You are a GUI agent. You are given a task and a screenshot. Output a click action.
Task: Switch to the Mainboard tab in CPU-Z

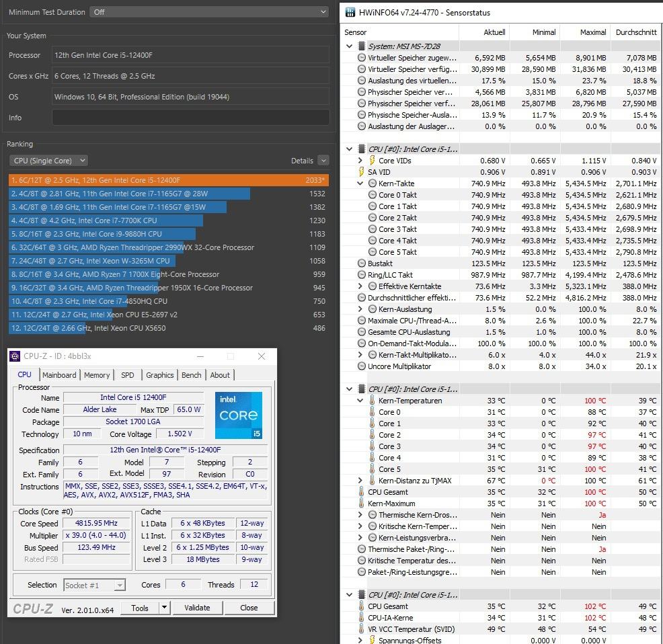click(59, 375)
